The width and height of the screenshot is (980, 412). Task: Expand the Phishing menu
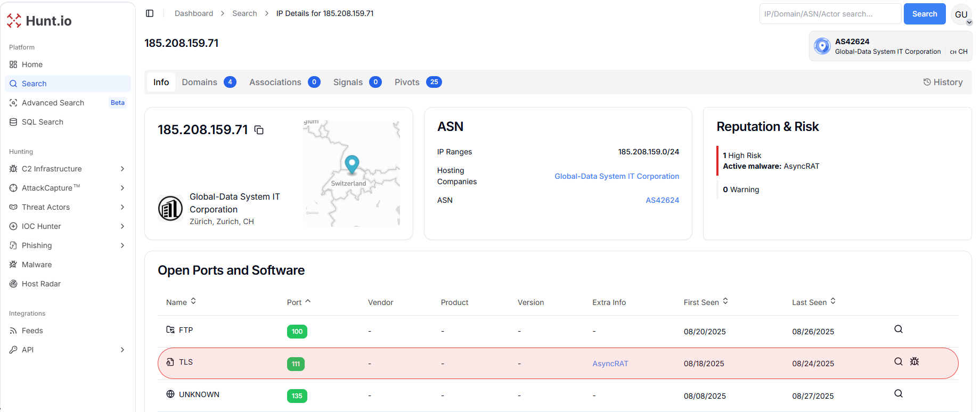point(68,245)
